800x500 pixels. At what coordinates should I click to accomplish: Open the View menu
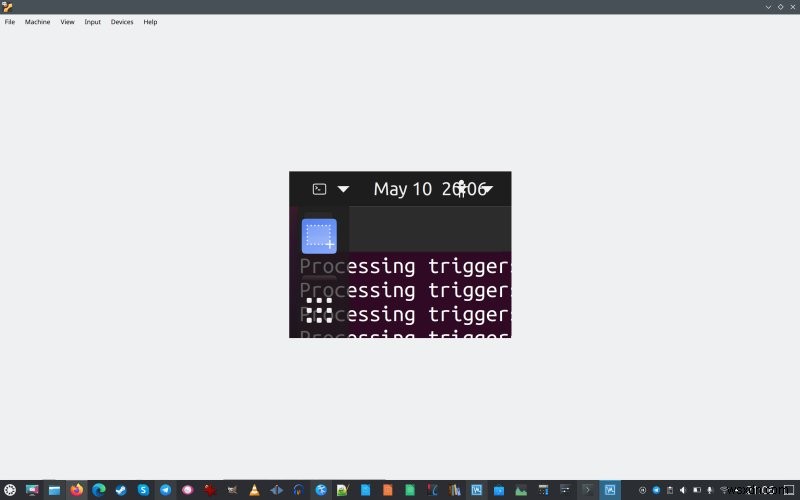(x=67, y=22)
